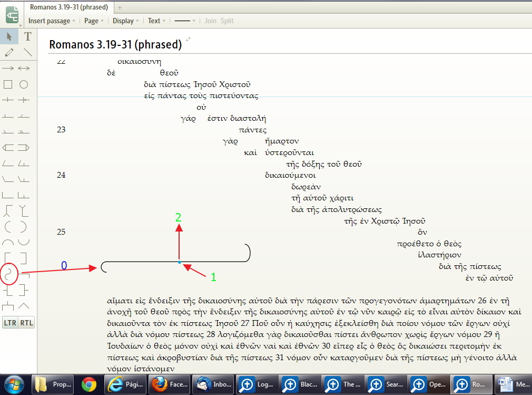
Task: Add a new tab with plus button
Action: [120, 7]
